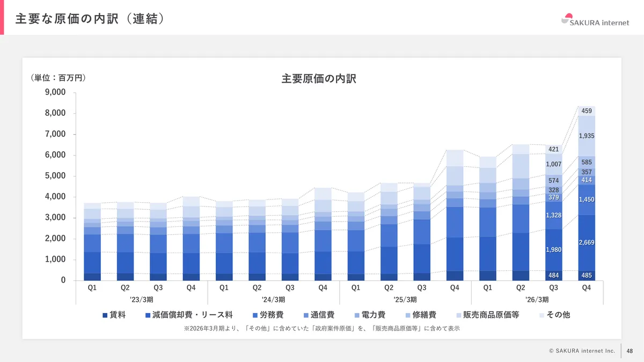Click the value 459 in the Q4 bar
The height and width of the screenshot is (362, 644).
[587, 111]
